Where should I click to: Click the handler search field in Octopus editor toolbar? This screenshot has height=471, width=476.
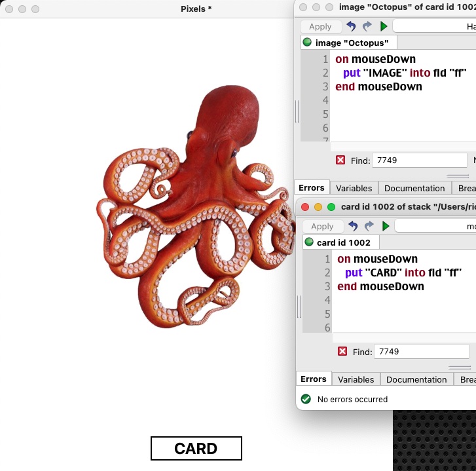pos(434,26)
